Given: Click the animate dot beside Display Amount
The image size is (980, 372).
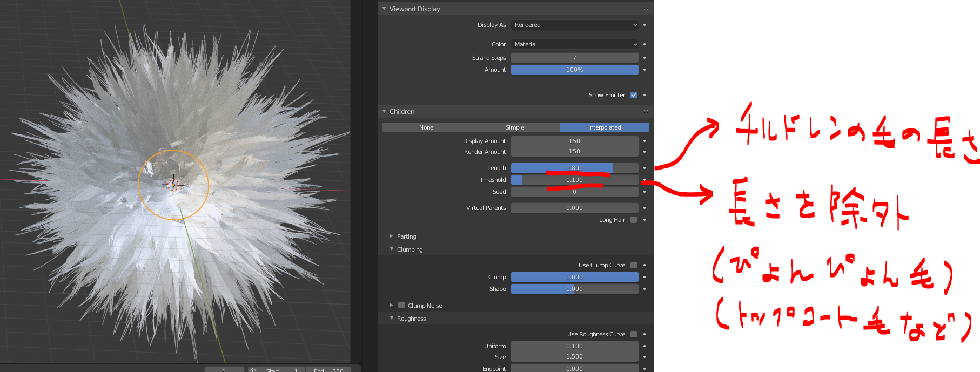Looking at the screenshot, I should click(644, 141).
